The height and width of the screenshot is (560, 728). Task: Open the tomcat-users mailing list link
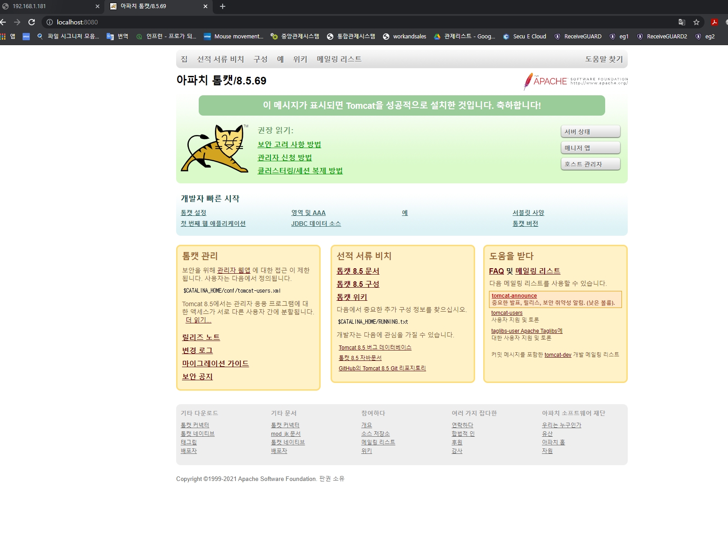tap(507, 313)
